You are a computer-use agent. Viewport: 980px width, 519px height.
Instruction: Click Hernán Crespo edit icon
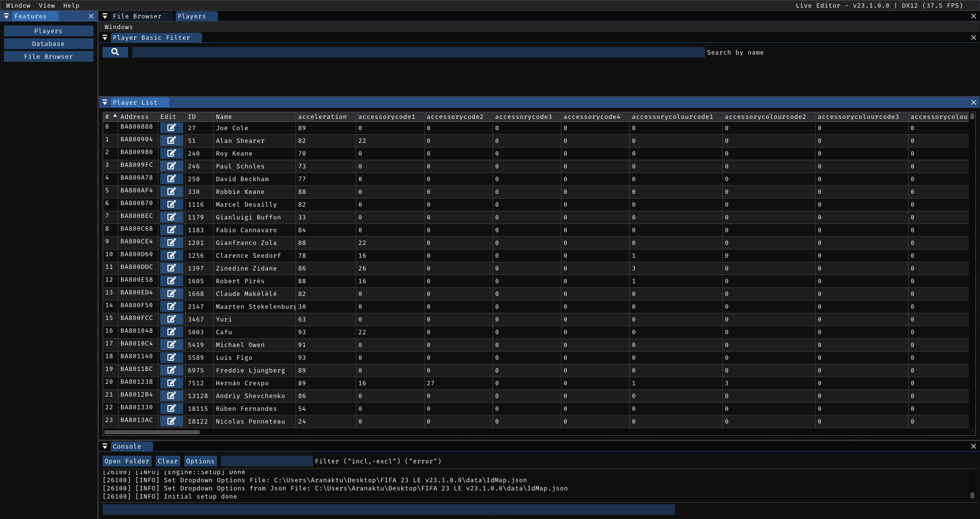pos(171,383)
